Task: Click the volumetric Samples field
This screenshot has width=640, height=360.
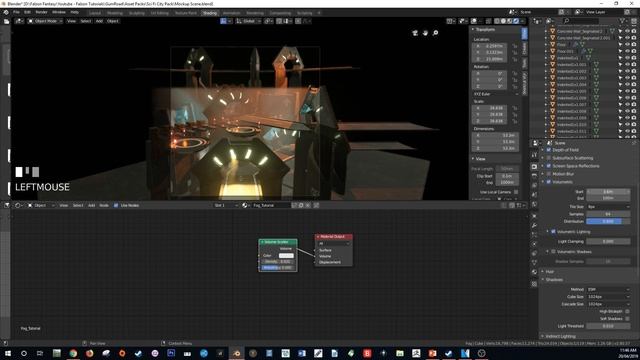Action: pyautogui.click(x=608, y=214)
